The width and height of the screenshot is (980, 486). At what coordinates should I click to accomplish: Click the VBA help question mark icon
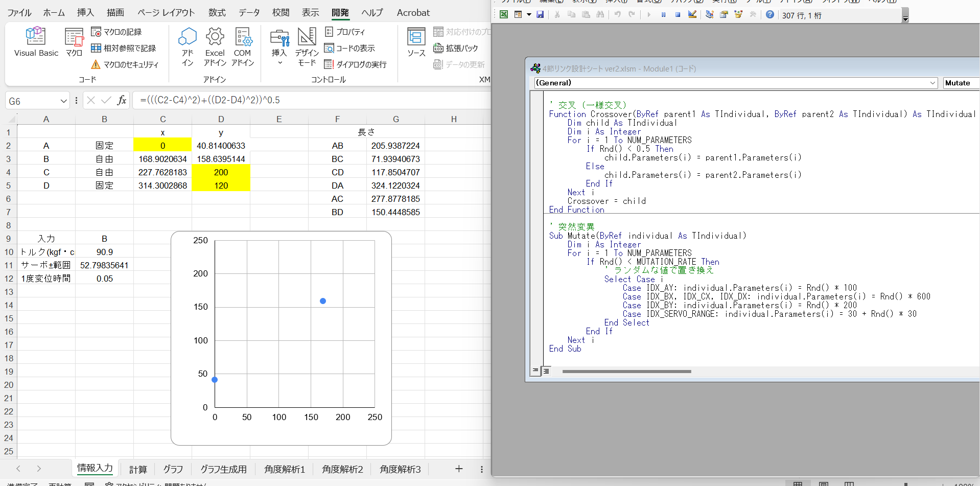769,15
